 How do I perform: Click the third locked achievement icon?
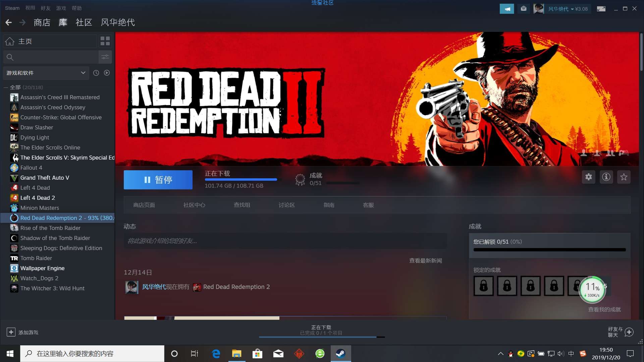pos(530,286)
